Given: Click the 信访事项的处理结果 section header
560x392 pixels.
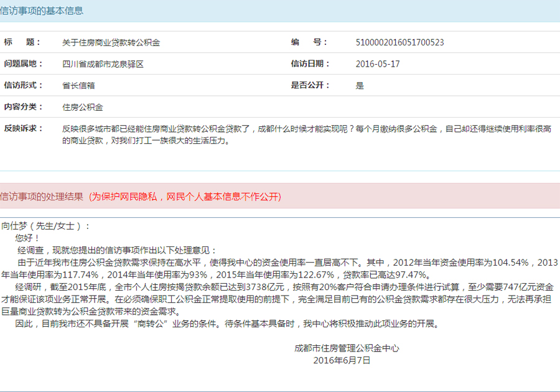Looking at the screenshot, I should (x=42, y=197).
